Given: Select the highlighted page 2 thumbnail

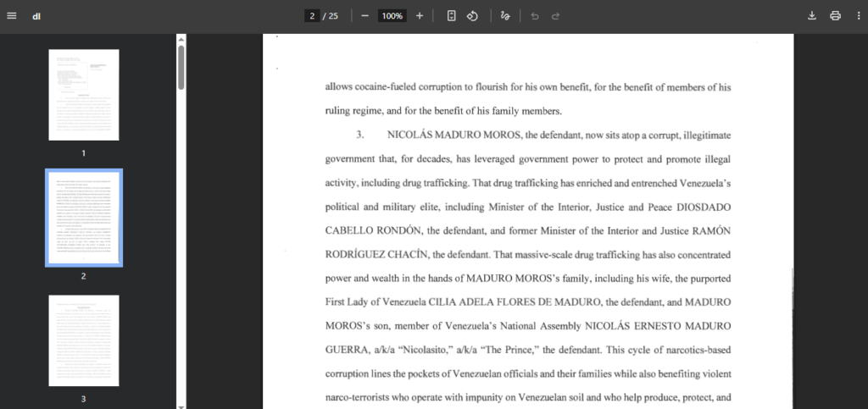Looking at the screenshot, I should [84, 218].
